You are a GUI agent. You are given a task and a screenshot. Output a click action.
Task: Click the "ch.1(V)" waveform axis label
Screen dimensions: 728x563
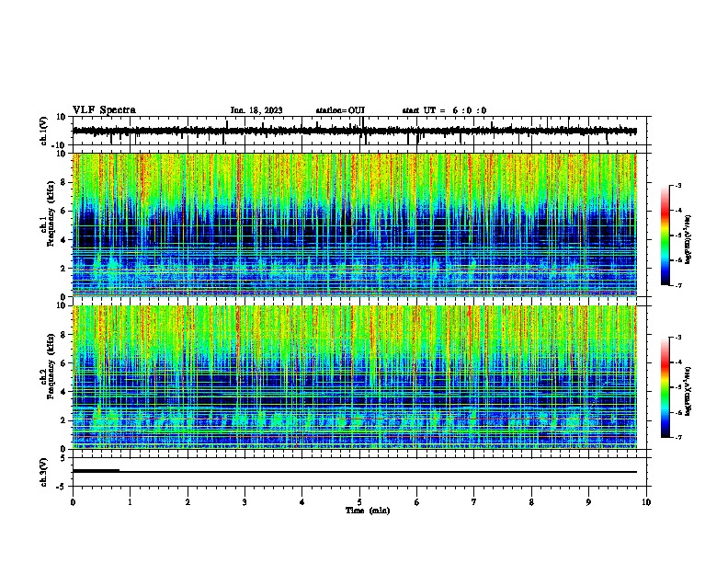click(x=44, y=131)
